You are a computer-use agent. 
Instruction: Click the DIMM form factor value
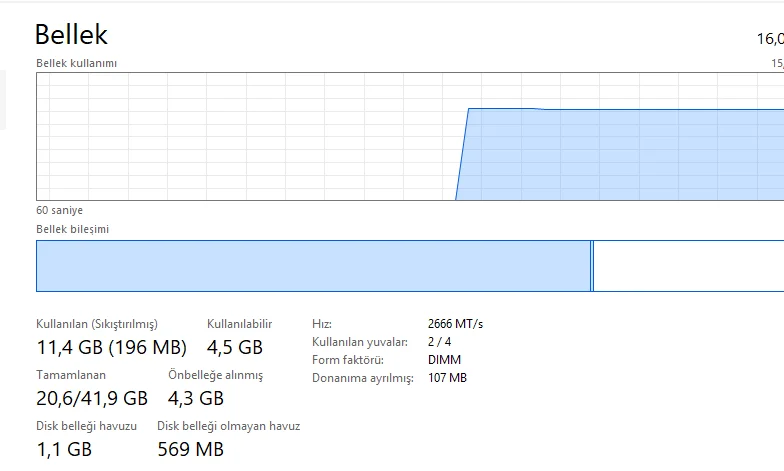[444, 360]
